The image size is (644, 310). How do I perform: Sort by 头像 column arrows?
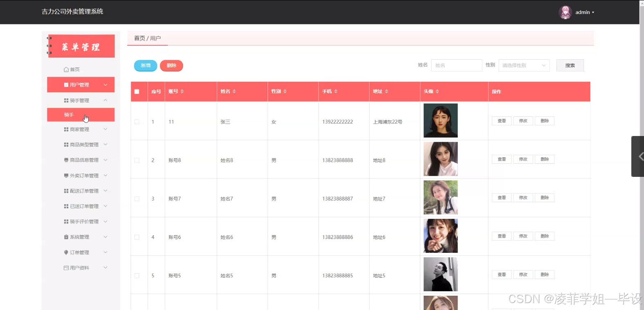437,91
